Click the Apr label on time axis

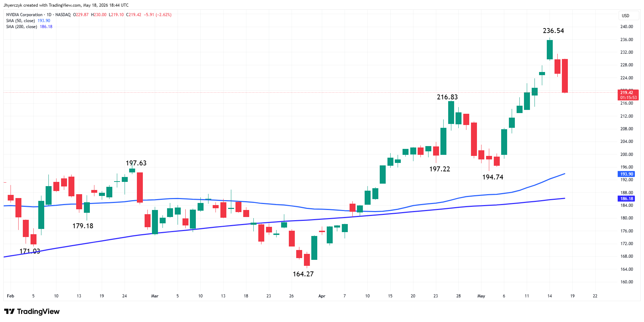pyautogui.click(x=322, y=296)
